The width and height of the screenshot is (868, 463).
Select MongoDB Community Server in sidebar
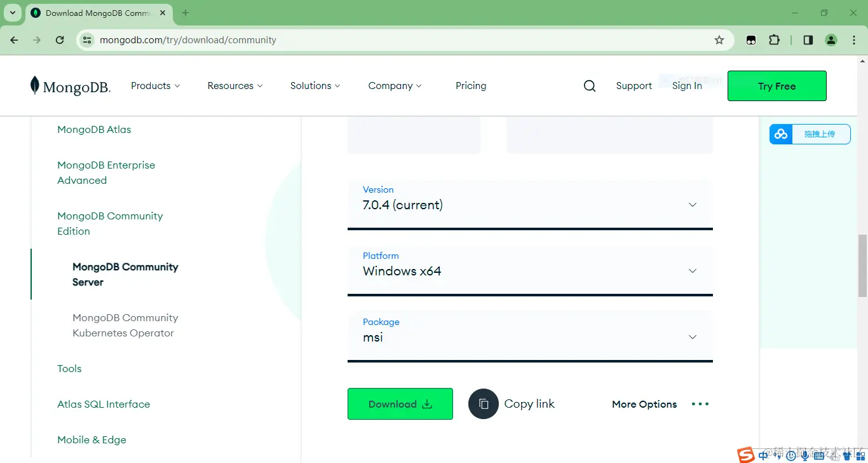[x=125, y=274]
